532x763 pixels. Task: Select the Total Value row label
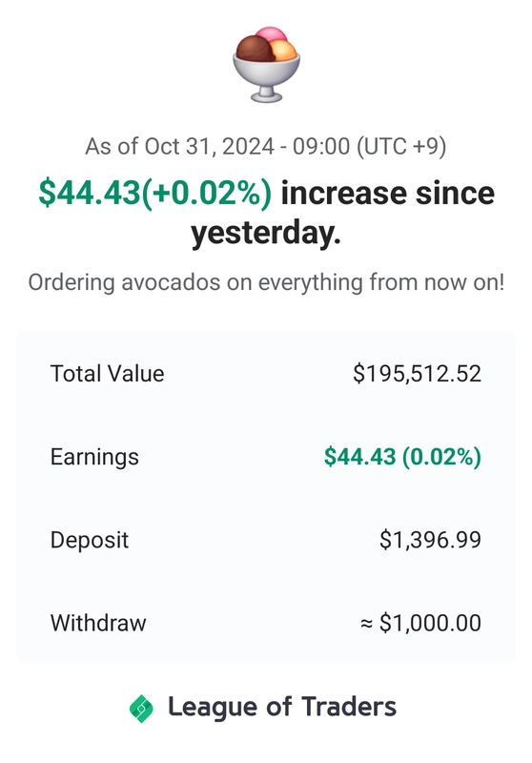point(108,374)
